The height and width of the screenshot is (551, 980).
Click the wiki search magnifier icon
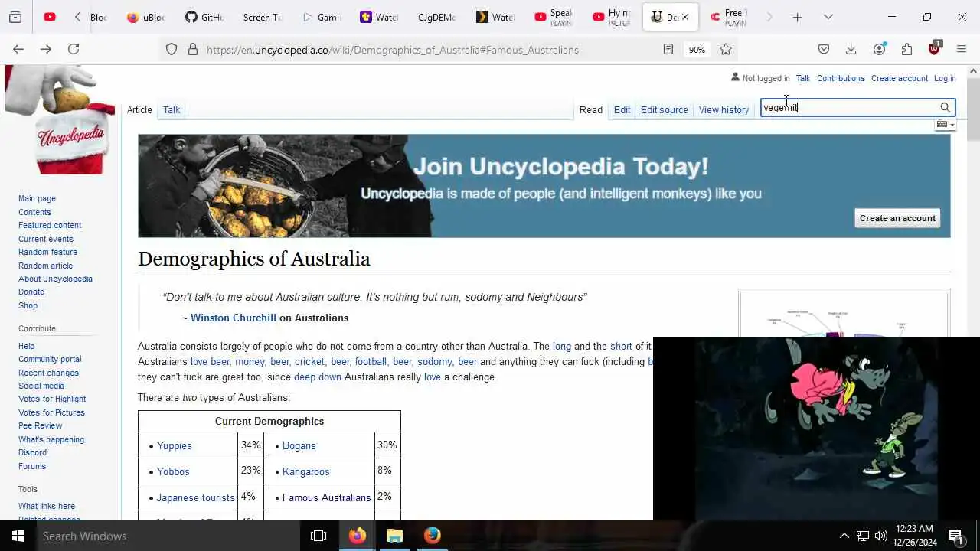click(946, 108)
